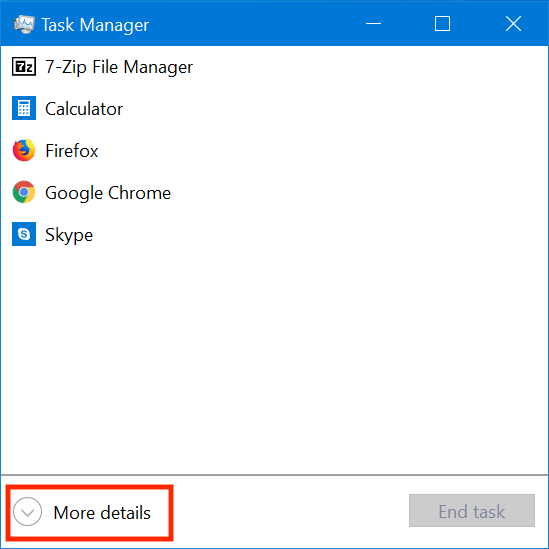The image size is (549, 549).
Task: Click the Task Manager title bar icon
Action: (x=24, y=25)
